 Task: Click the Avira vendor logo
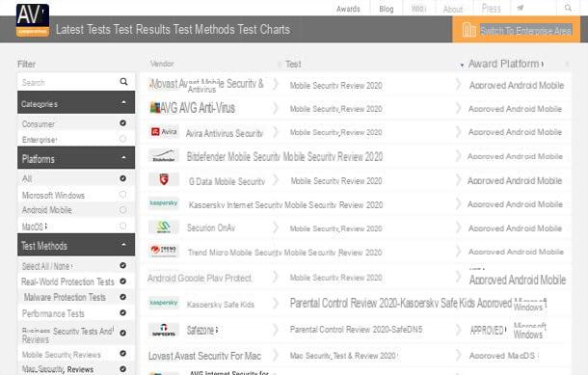coord(164,132)
